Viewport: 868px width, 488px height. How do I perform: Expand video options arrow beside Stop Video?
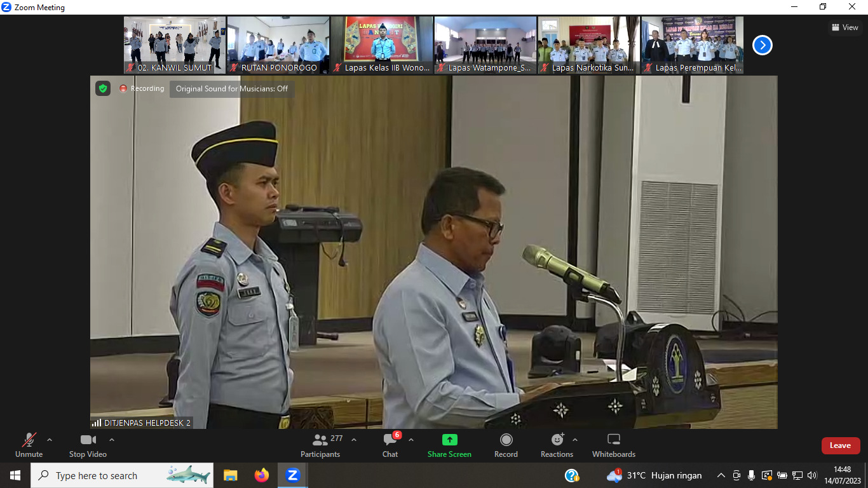tap(112, 440)
